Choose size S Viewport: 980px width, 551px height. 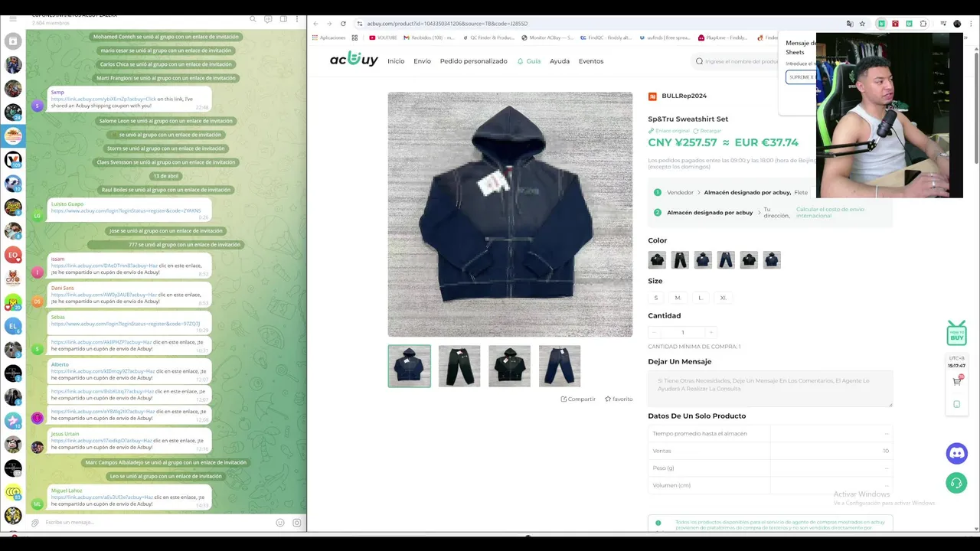655,298
